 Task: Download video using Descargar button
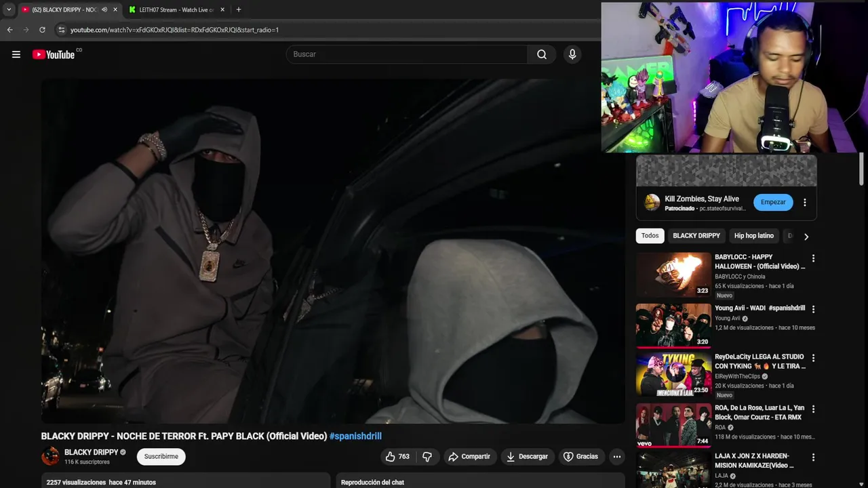click(528, 457)
